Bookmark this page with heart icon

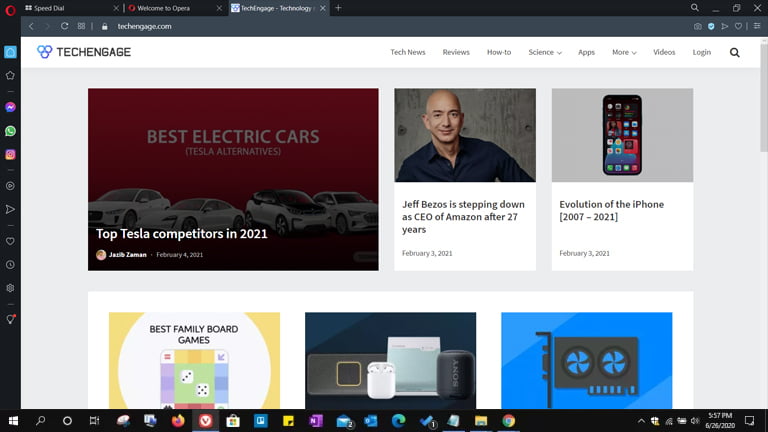(x=738, y=26)
